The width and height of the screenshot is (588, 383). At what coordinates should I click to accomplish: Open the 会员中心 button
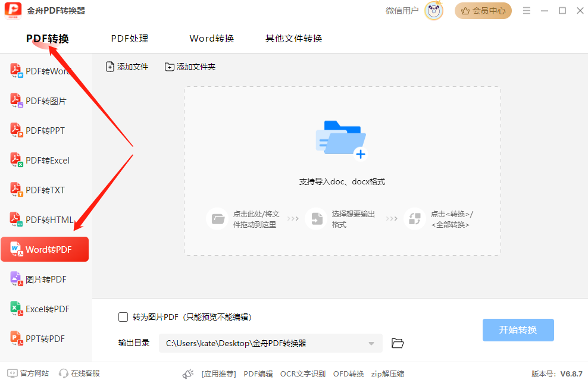pos(483,11)
